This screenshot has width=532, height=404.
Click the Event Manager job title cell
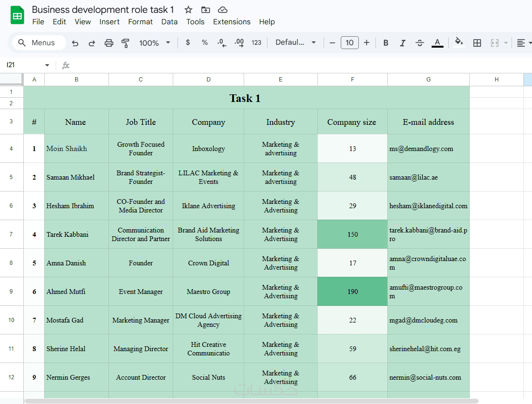[140, 291]
